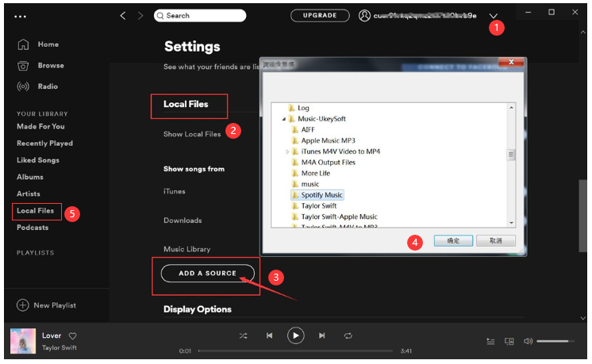This screenshot has width=592, height=364.
Task: Open Podcasts in the sidebar
Action: (x=33, y=228)
